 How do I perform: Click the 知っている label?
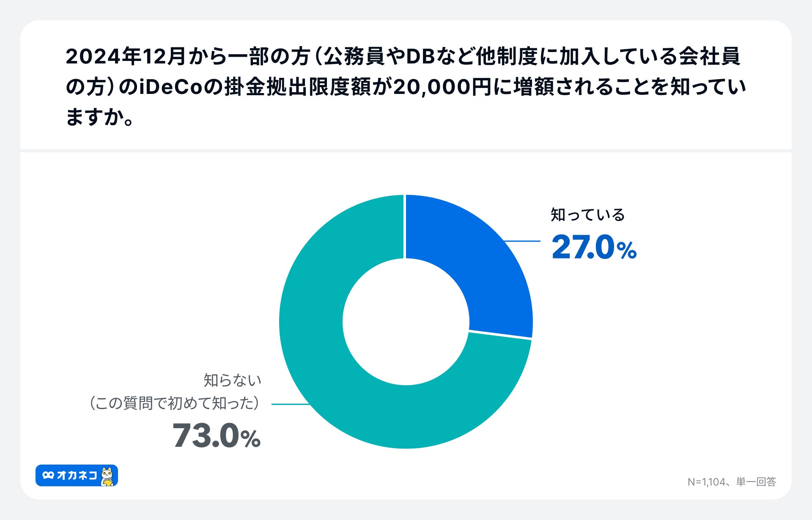pos(587,215)
